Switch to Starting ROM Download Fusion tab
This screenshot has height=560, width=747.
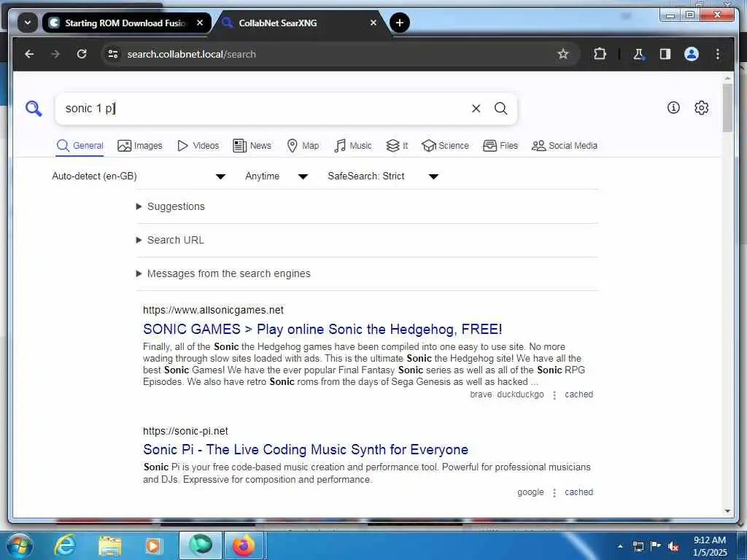click(126, 23)
